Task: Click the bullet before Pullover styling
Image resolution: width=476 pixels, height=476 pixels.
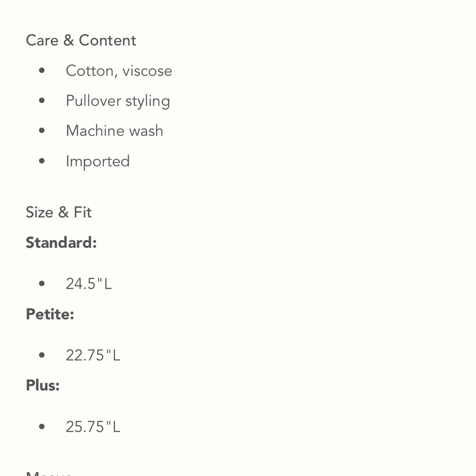Action: coord(42,100)
